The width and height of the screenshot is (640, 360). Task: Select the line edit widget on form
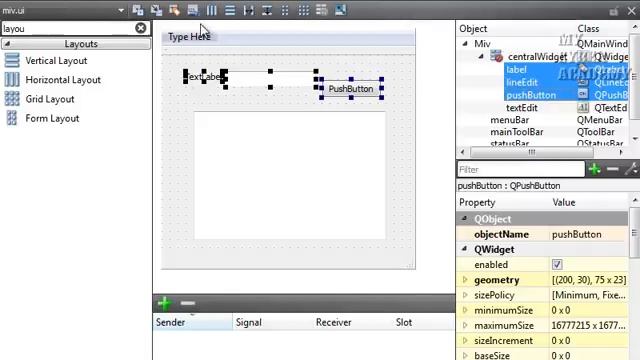270,78
